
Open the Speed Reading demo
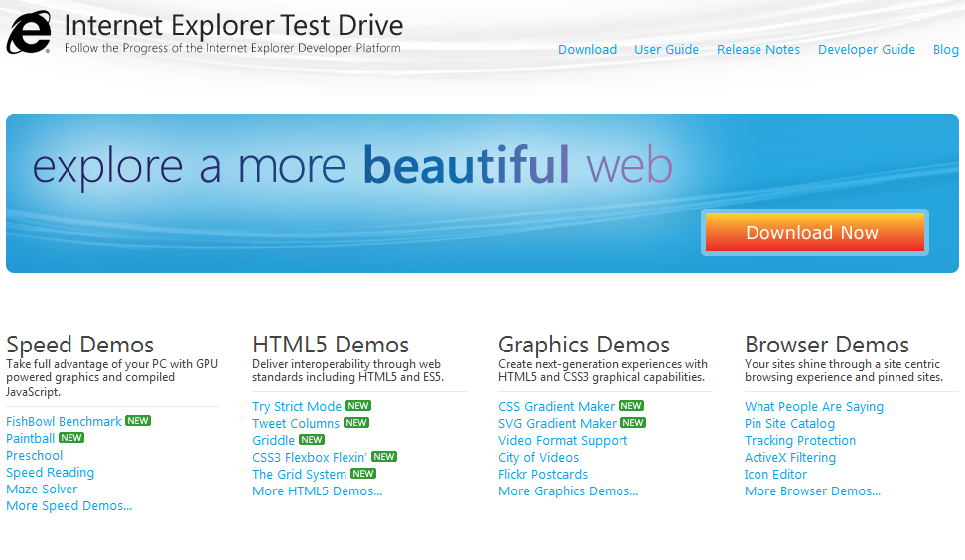point(51,472)
